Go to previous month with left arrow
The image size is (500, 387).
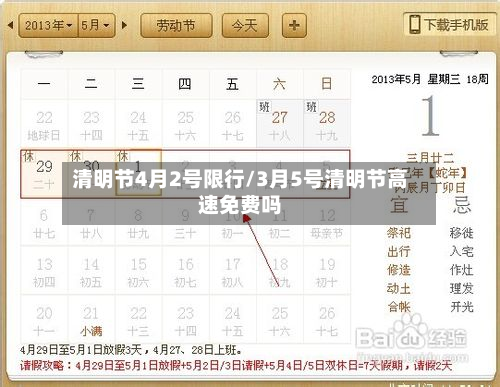click(10, 25)
